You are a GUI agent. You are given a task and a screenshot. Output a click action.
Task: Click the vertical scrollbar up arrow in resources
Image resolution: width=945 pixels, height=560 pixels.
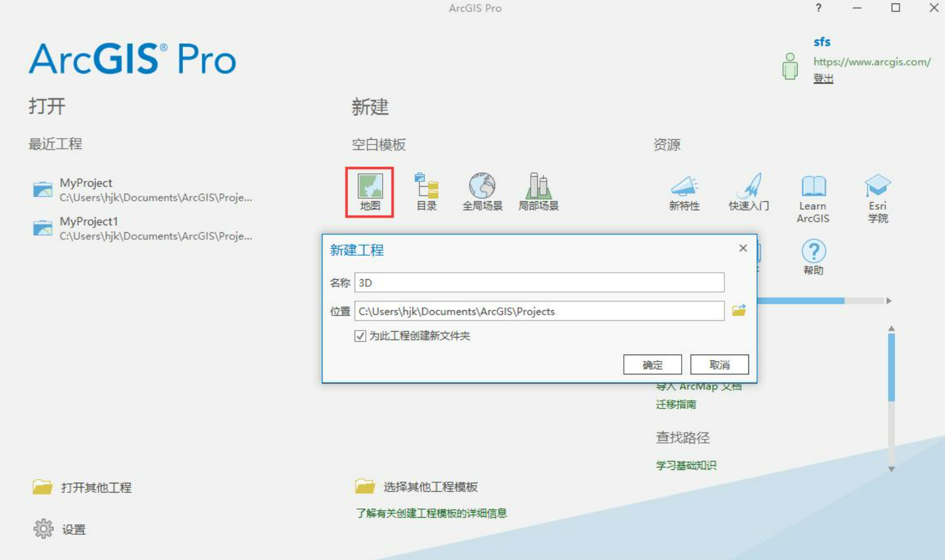point(891,329)
